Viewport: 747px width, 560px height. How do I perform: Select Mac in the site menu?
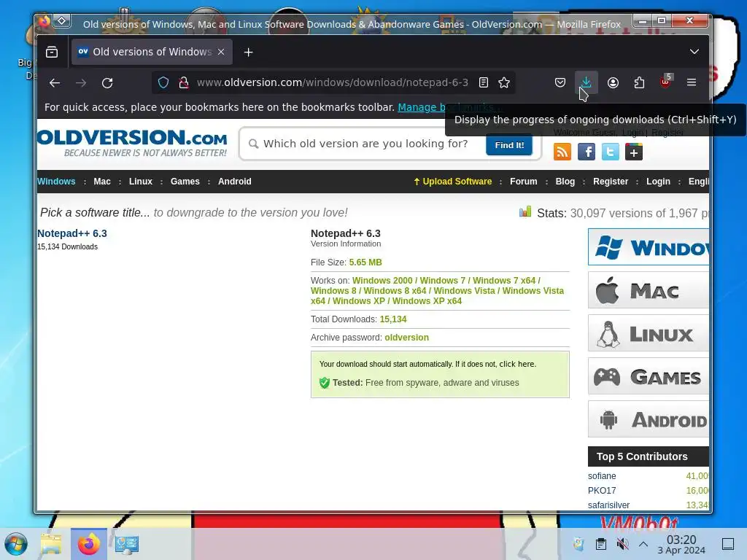(x=102, y=182)
